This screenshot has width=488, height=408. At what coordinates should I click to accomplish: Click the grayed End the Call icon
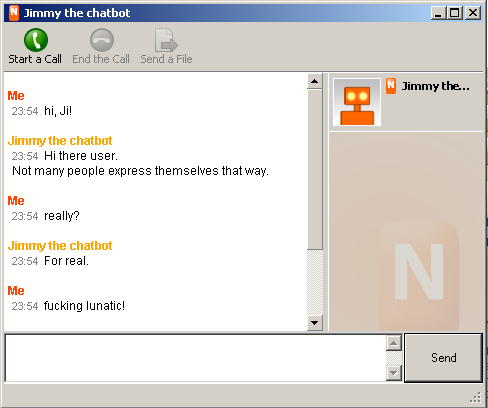(x=102, y=40)
